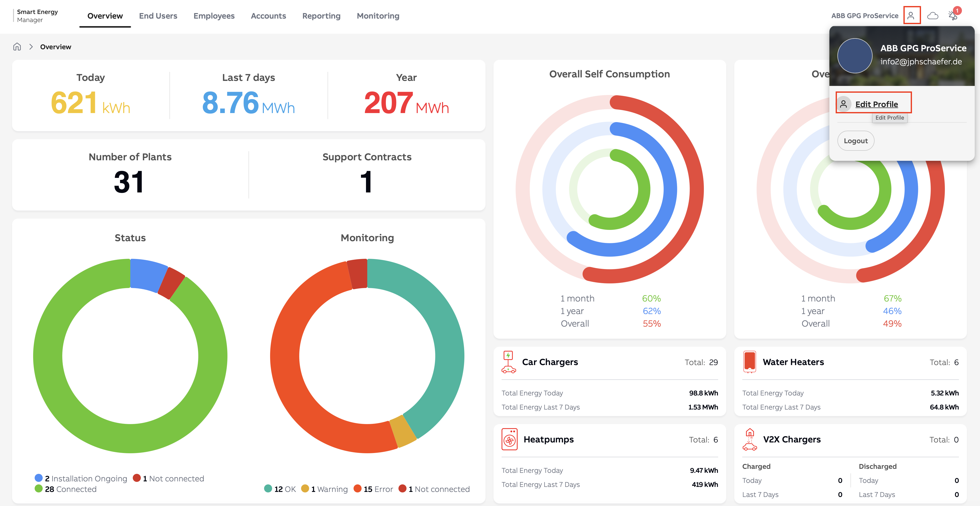Click the Water Heaters icon
980x506 pixels.
(x=750, y=362)
